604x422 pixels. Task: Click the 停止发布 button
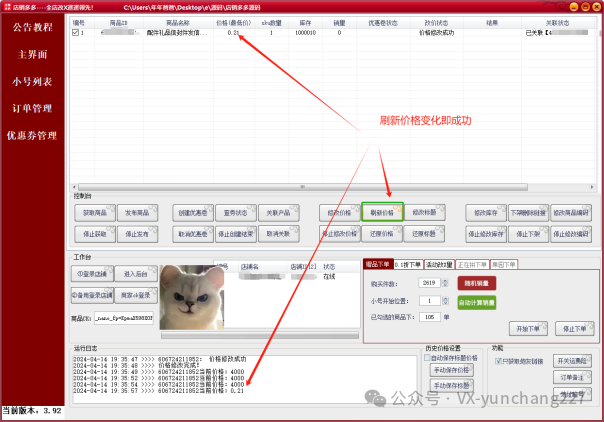(138, 234)
